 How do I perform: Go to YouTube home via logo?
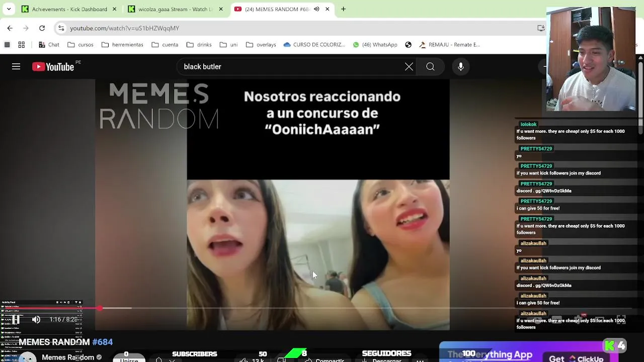coord(53,67)
